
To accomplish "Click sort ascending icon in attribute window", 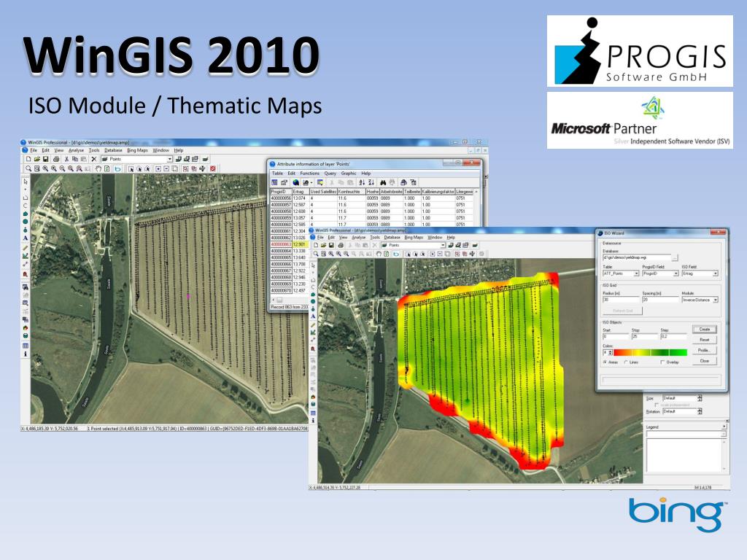I will (362, 182).
